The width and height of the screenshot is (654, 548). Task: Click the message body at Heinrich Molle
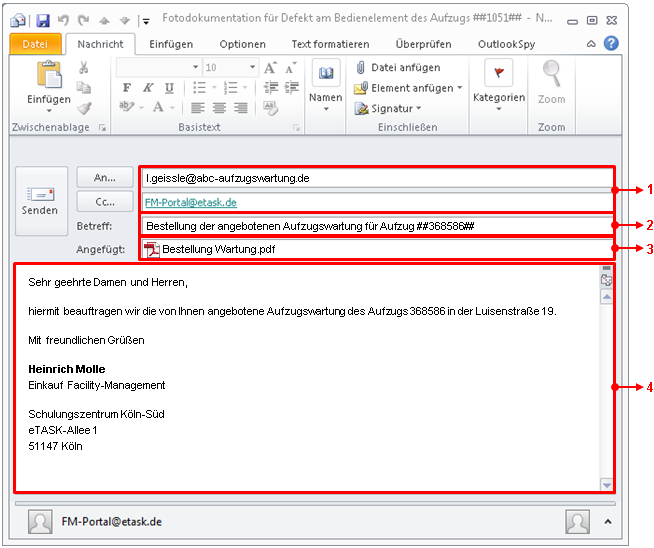(x=67, y=369)
